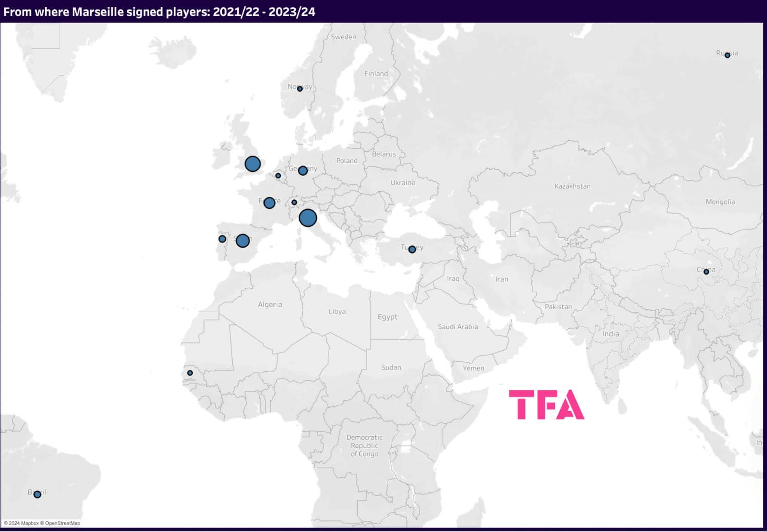Click the Senegal marker in West Africa
The height and width of the screenshot is (532, 767).
(x=190, y=373)
